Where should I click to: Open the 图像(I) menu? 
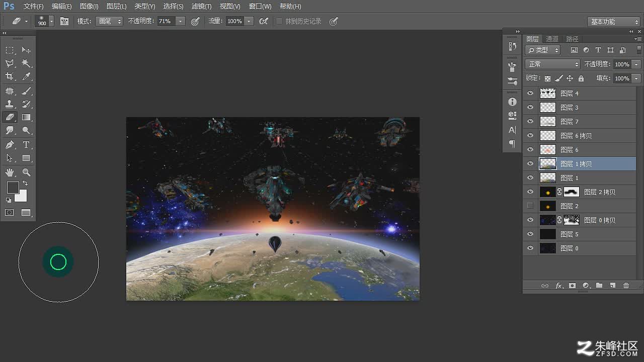89,7
